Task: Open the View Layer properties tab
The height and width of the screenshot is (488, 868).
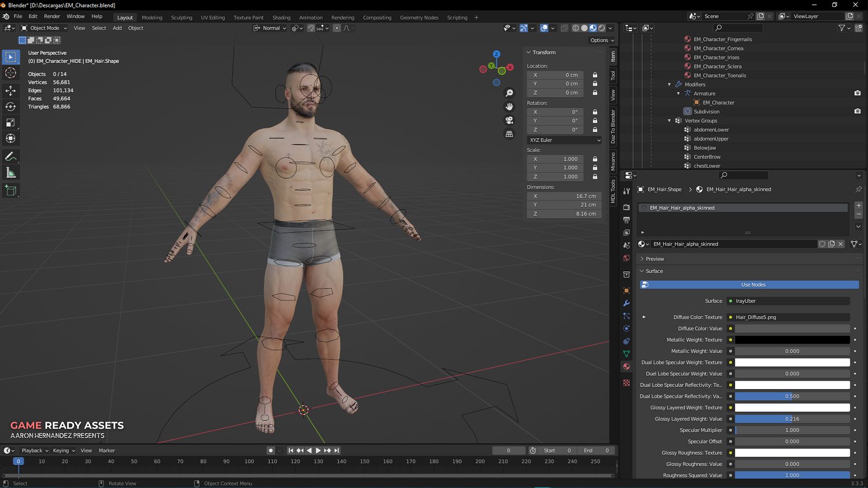Action: [x=627, y=232]
